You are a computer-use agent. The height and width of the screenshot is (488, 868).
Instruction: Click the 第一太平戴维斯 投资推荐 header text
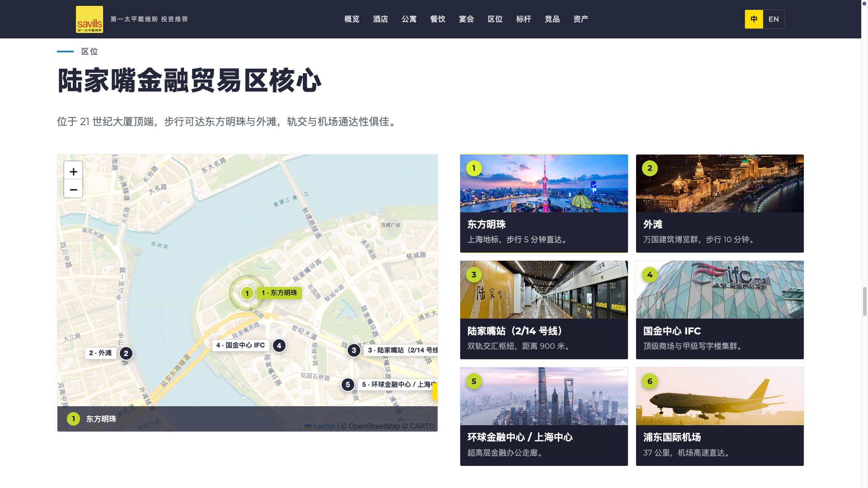[149, 19]
